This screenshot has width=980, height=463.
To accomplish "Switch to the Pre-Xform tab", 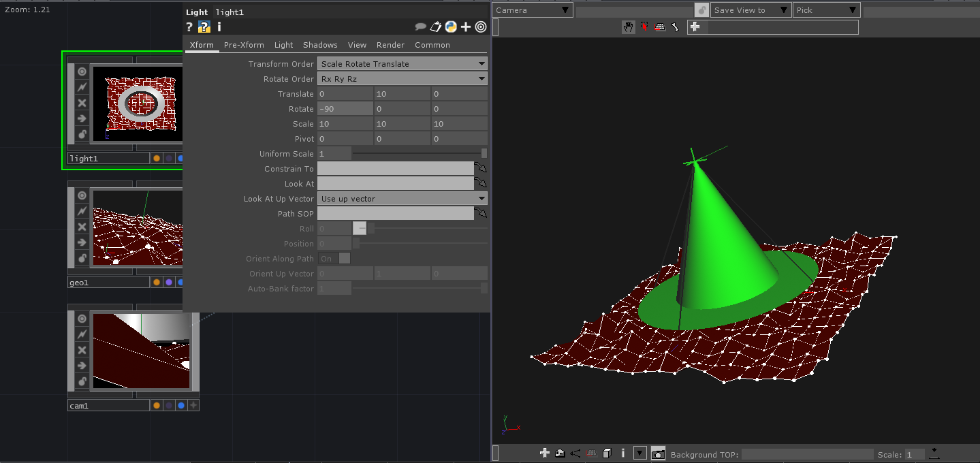I will (244, 45).
